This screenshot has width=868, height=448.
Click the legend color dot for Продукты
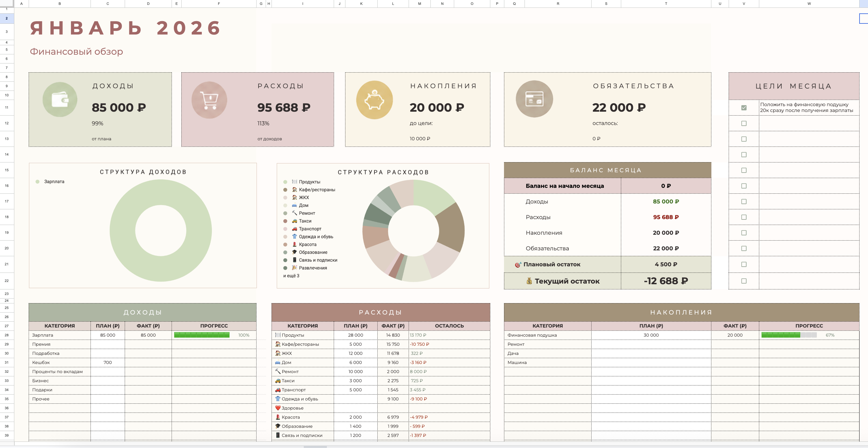coord(286,182)
